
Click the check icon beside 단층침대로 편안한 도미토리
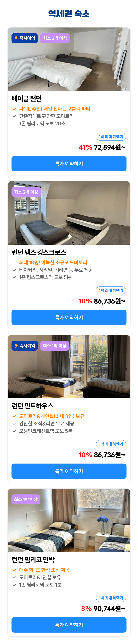coord(15,116)
